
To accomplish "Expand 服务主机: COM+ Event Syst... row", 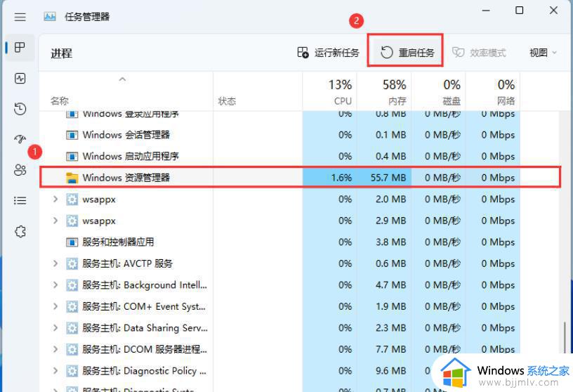I will click(x=55, y=306).
